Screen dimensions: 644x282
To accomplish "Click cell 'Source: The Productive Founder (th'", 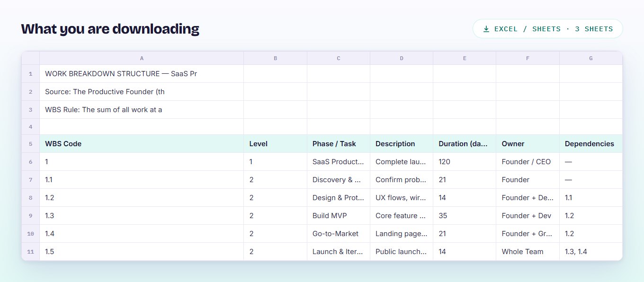I will pyautogui.click(x=142, y=92).
